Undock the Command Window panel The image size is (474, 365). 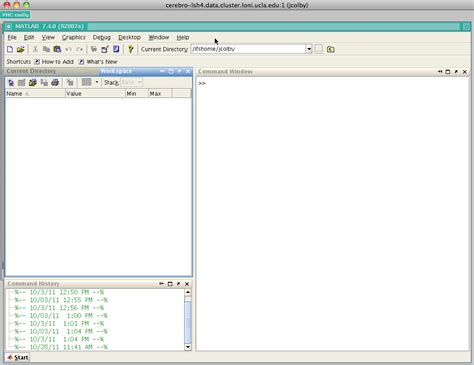pyautogui.click(x=456, y=72)
